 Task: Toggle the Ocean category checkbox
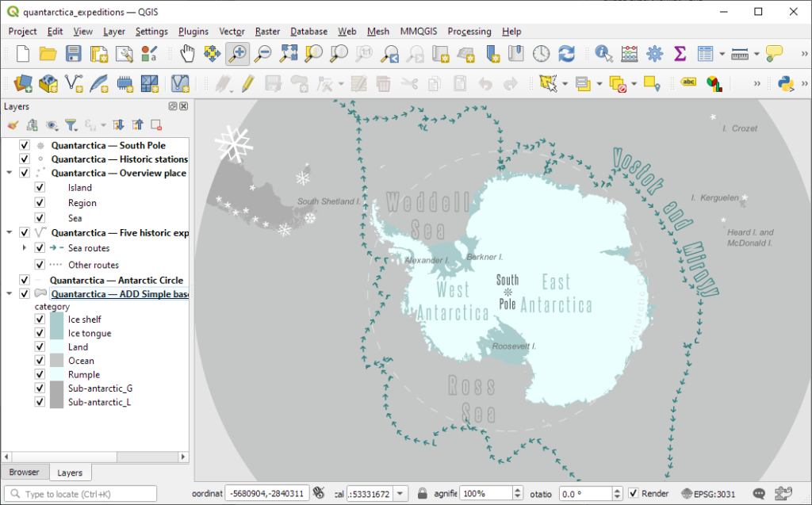40,361
